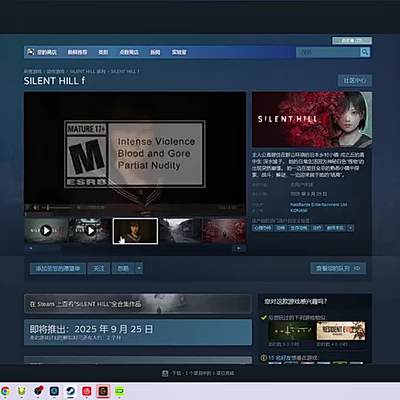
Task: Click the Story Rich (剧情丰富) tag
Action: click(335, 228)
